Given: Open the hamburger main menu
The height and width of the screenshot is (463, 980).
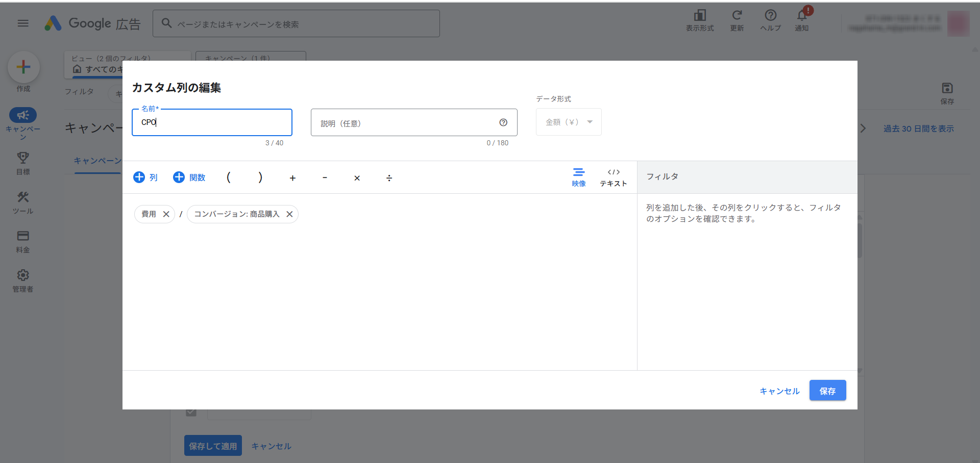Looking at the screenshot, I should click(x=23, y=23).
